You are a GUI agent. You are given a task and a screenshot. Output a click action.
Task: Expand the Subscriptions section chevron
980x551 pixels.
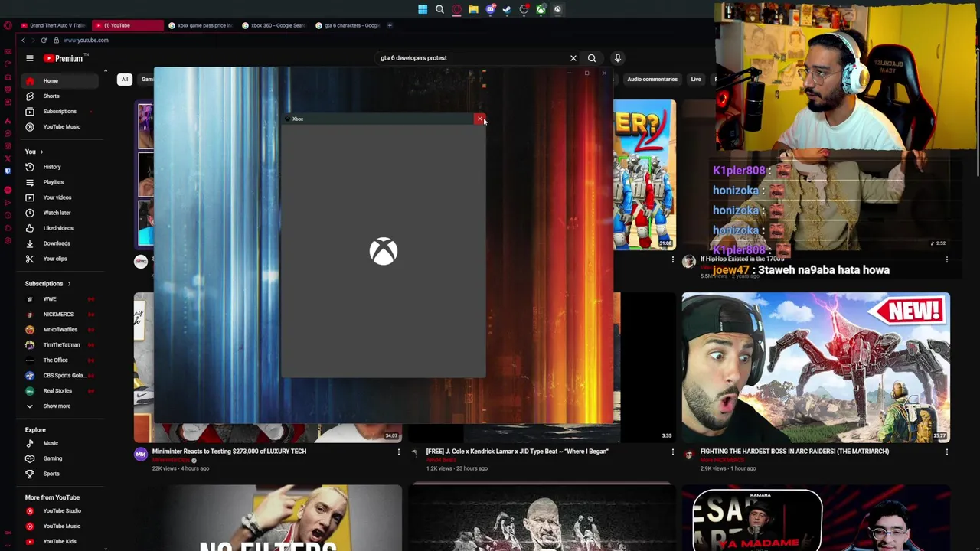coord(69,284)
